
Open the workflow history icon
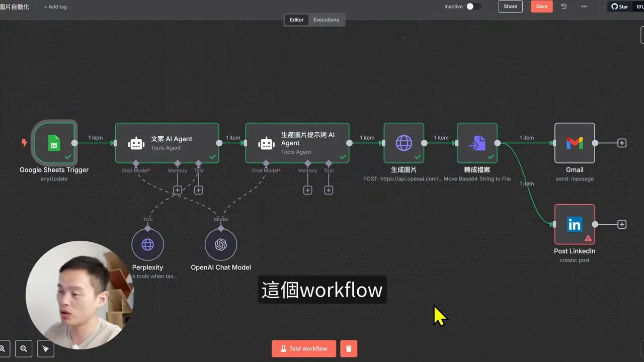[x=564, y=7]
